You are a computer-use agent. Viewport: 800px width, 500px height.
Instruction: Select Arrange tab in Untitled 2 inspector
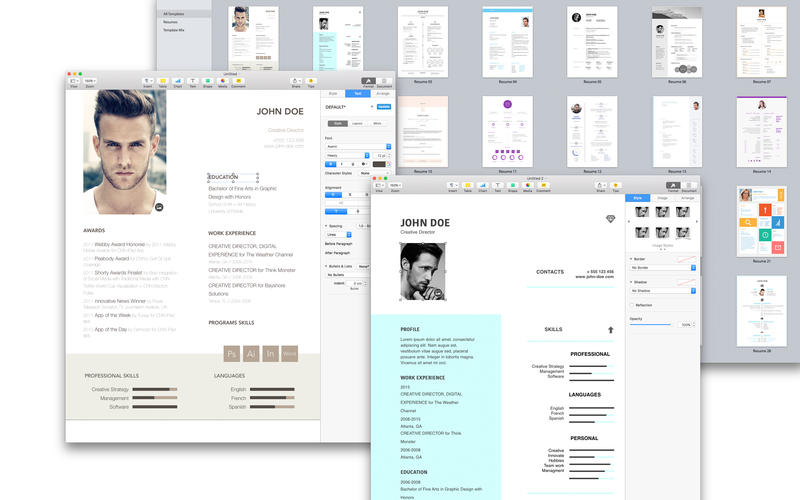(x=687, y=197)
